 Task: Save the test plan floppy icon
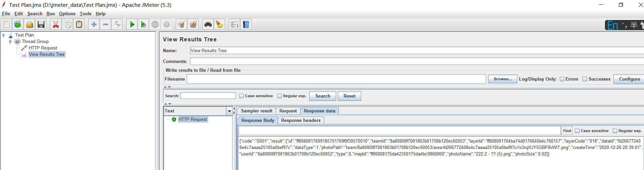[x=41, y=24]
